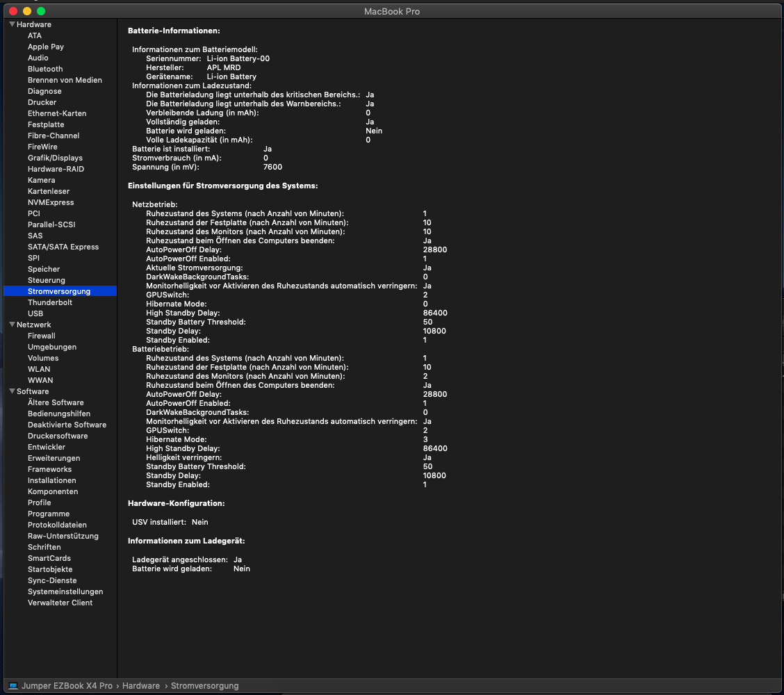
Task: Open Hardware-RAID entry
Action: 56,169
